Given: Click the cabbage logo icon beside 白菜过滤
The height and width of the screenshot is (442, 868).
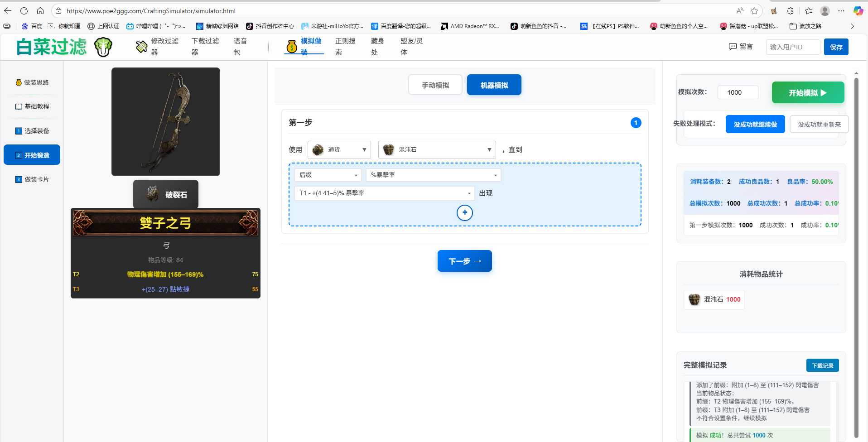Looking at the screenshot, I should [103, 47].
